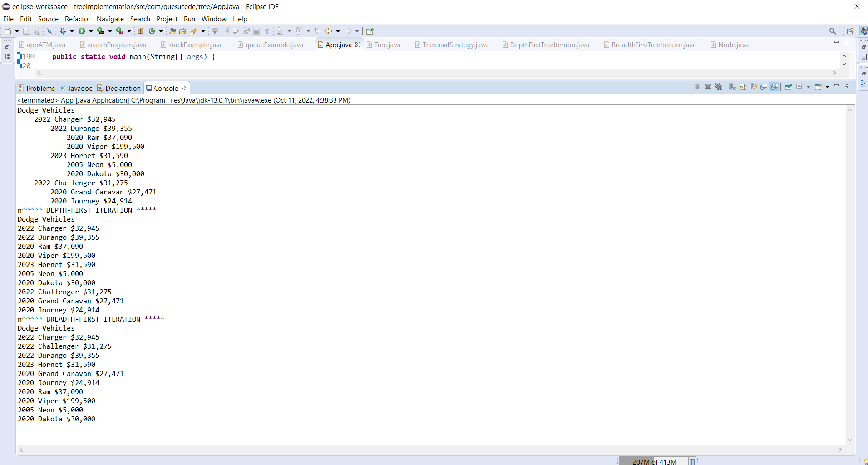
Task: Select the Skip All Breakpoints icon
Action: (x=49, y=31)
